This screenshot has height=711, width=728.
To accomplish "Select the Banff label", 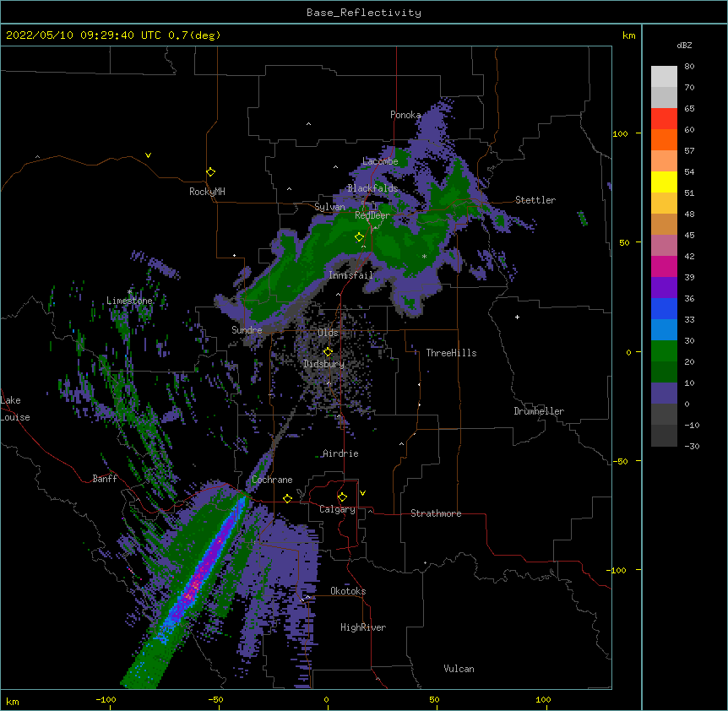I will pyautogui.click(x=105, y=479).
